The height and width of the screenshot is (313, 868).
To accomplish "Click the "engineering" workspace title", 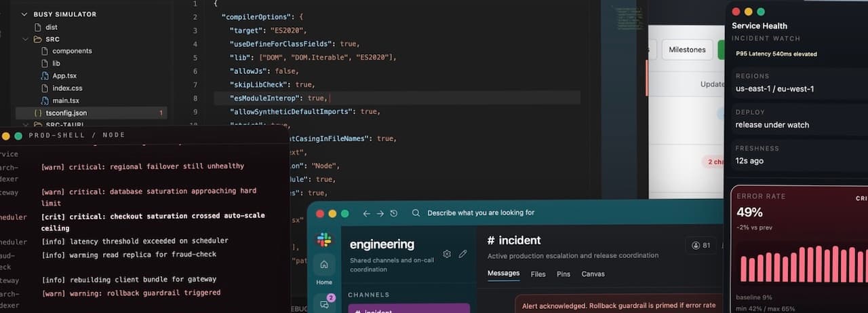I will click(x=382, y=244).
